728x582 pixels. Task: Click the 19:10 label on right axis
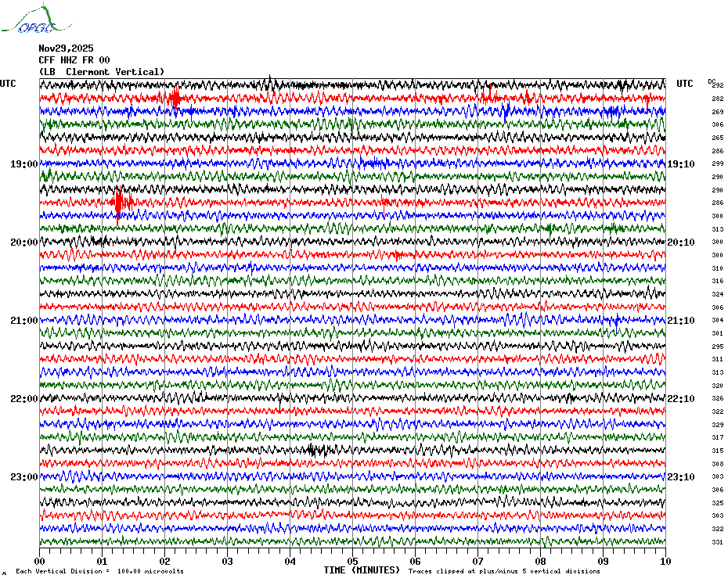(x=679, y=164)
